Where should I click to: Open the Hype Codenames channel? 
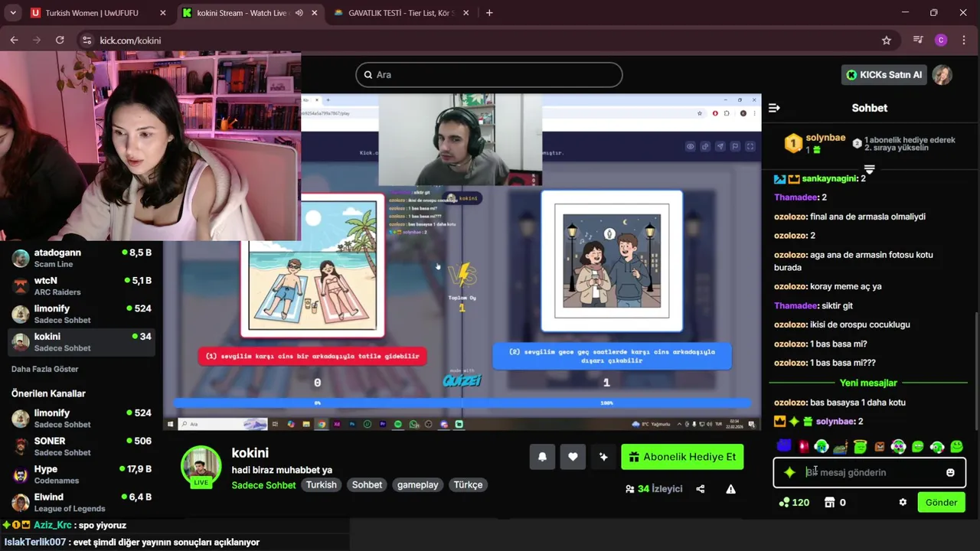tap(81, 474)
